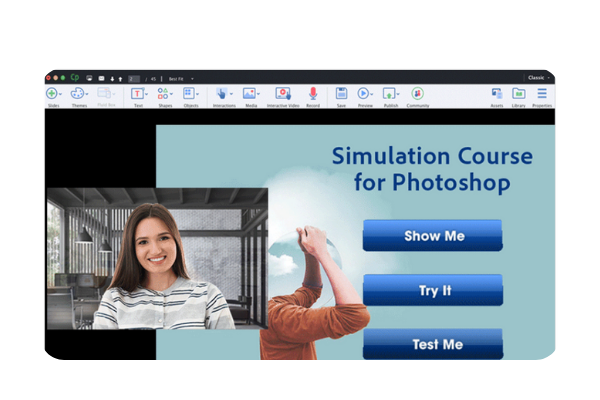The image size is (600, 400).
Task: Click the Publish upload icon
Action: coord(389,93)
